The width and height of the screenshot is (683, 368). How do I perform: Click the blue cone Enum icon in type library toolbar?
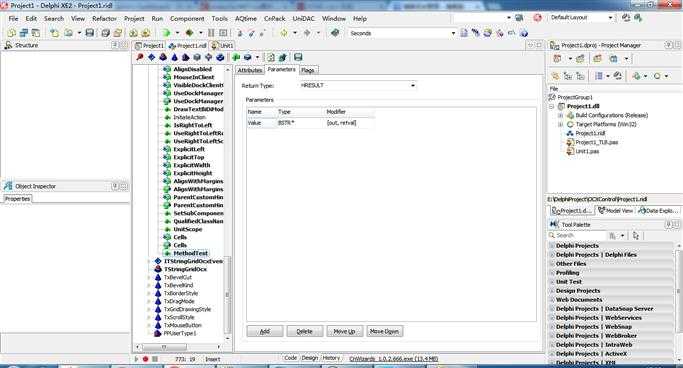(174, 57)
